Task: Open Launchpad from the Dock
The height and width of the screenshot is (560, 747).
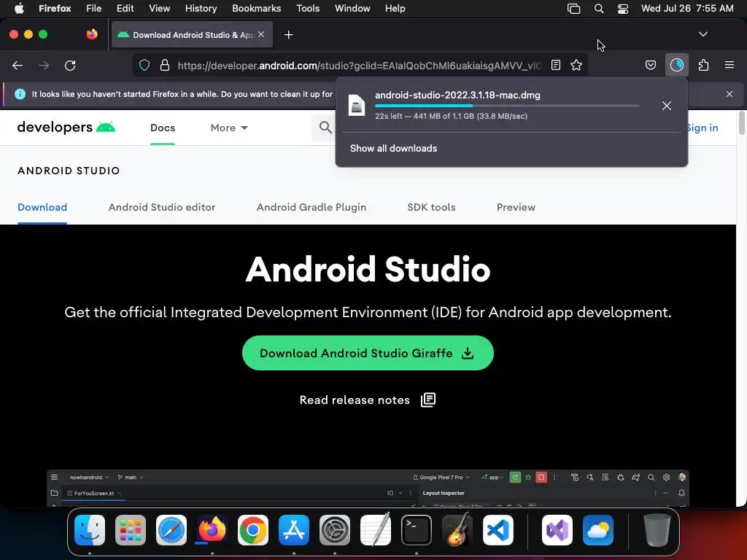Action: coord(131,530)
